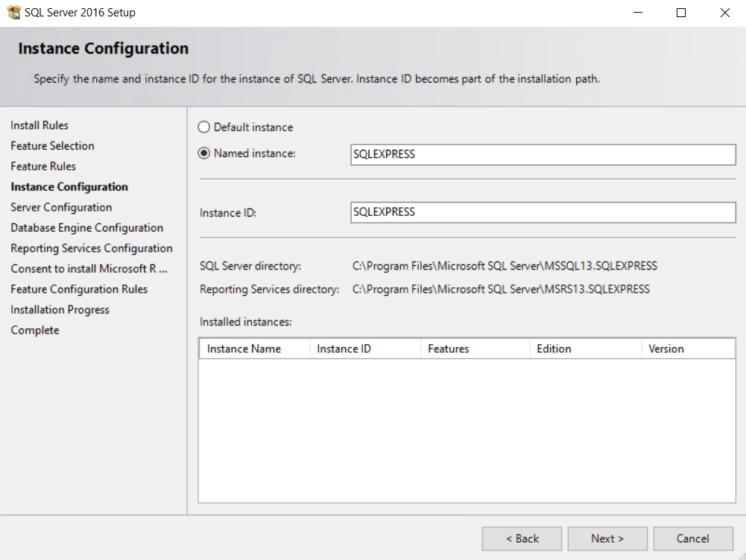Select Feature Rules from the navigation pane
Screen dimensions: 746x560
pyautogui.click(x=42, y=166)
